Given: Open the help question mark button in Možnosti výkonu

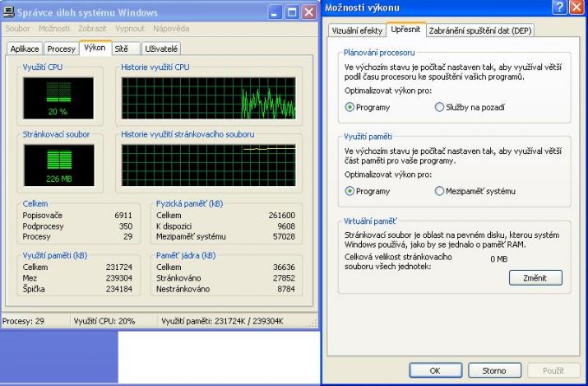Looking at the screenshot, I should [559, 7].
